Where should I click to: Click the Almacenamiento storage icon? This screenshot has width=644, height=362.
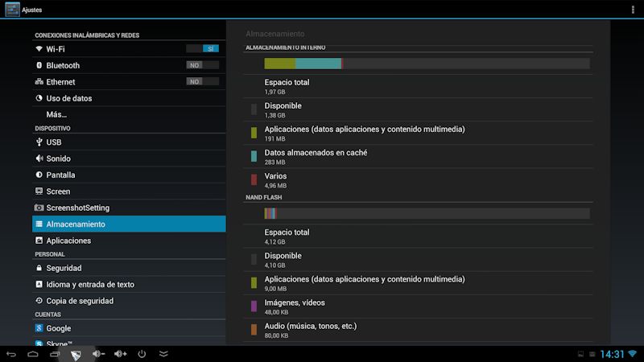39,224
